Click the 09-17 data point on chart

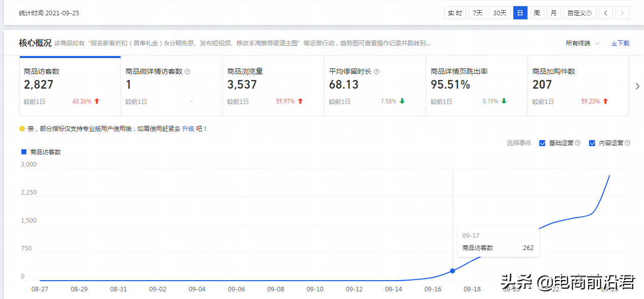click(453, 270)
